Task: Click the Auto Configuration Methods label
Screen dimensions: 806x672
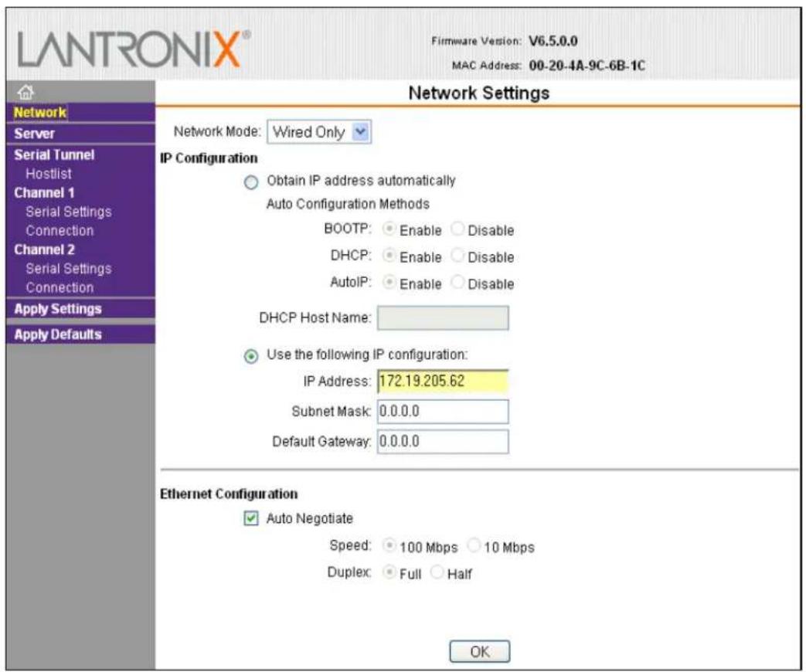Action: tap(348, 204)
